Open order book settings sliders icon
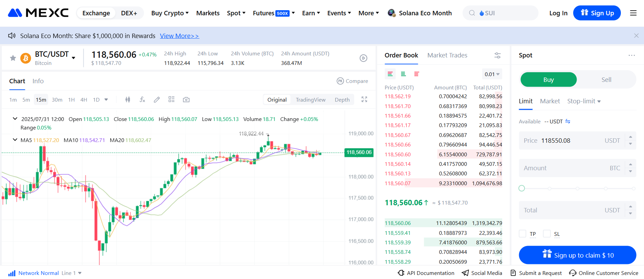644x279 pixels. click(498, 55)
